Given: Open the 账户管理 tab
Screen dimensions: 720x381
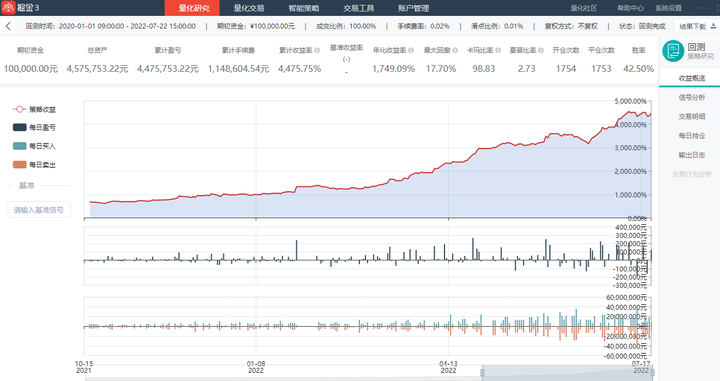Looking at the screenshot, I should 413,8.
